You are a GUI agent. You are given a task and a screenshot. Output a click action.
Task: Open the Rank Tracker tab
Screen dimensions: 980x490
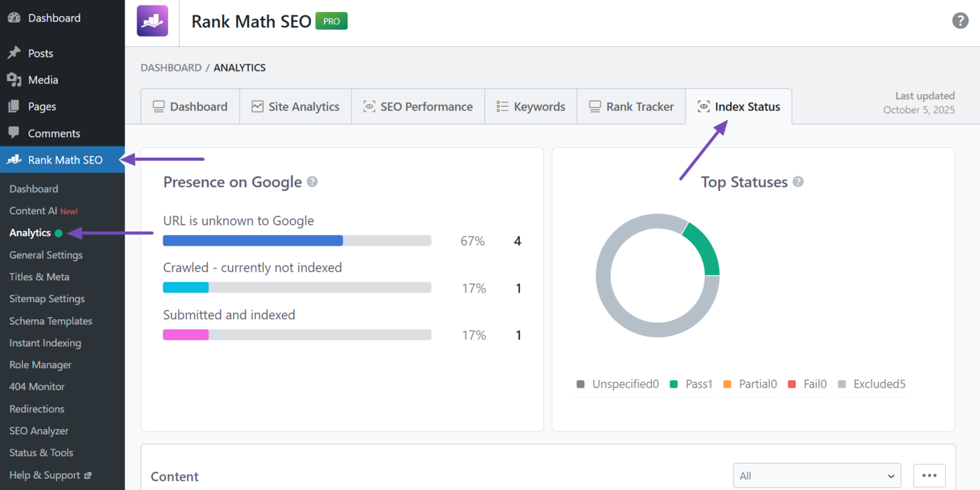[x=631, y=106]
